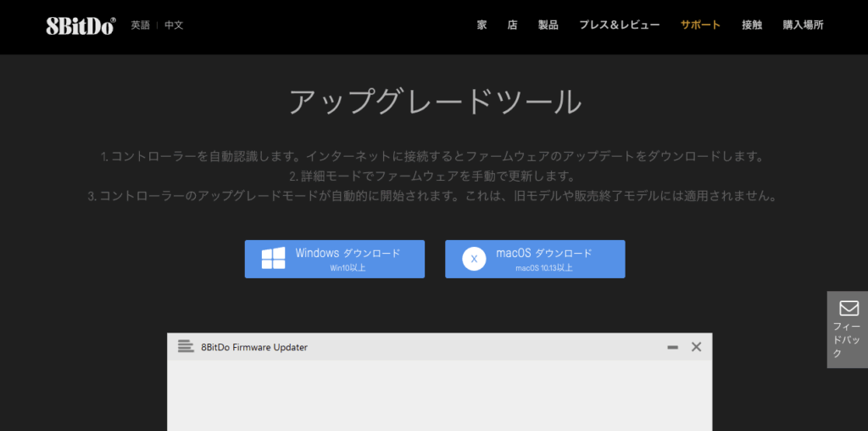Open プレス＆レビュー in the navigation bar
Screen dimensions: 868x431
(619, 25)
